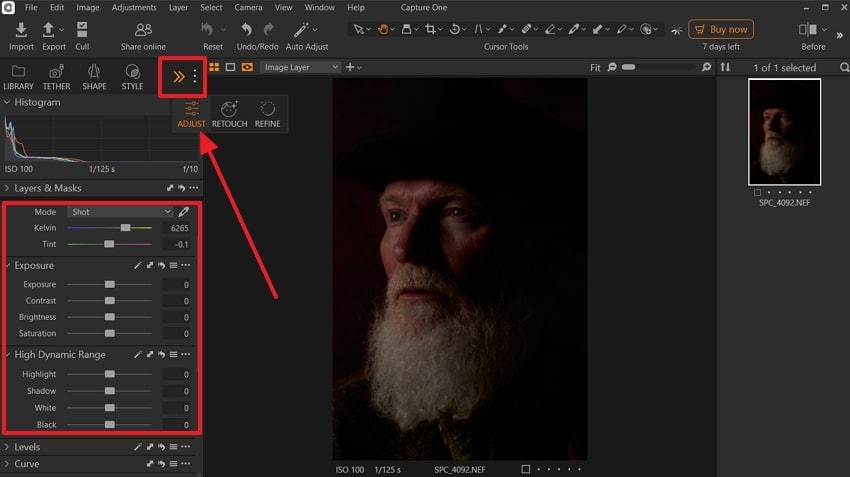Reset the High Dynamic Range panel

pos(162,354)
